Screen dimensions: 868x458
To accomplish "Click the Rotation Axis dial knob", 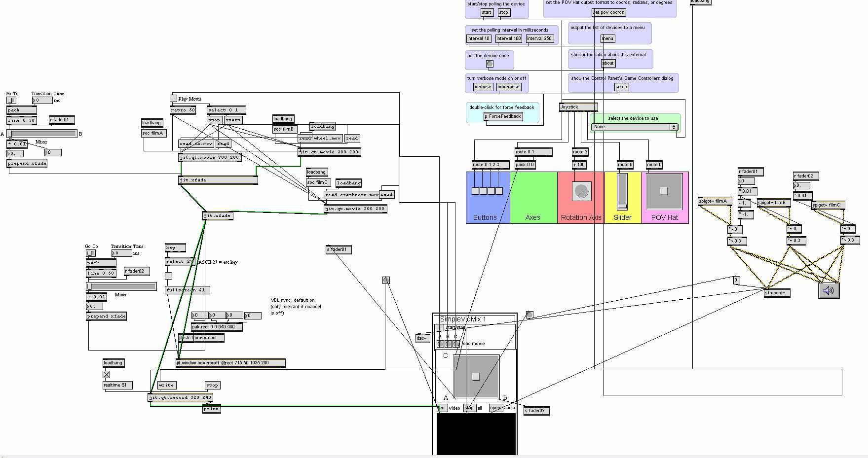I will click(581, 191).
